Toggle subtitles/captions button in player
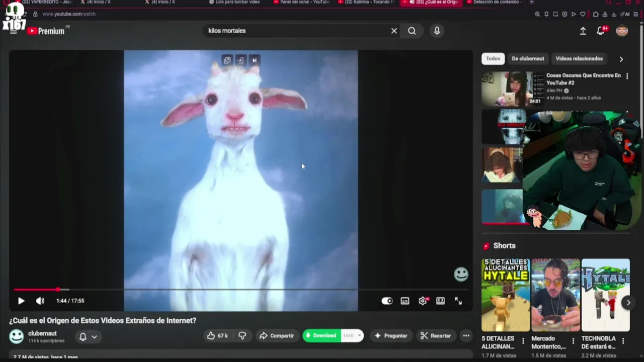 pyautogui.click(x=405, y=301)
